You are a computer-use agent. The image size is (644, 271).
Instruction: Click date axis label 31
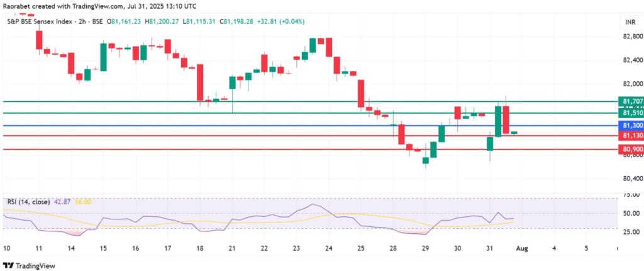point(489,248)
